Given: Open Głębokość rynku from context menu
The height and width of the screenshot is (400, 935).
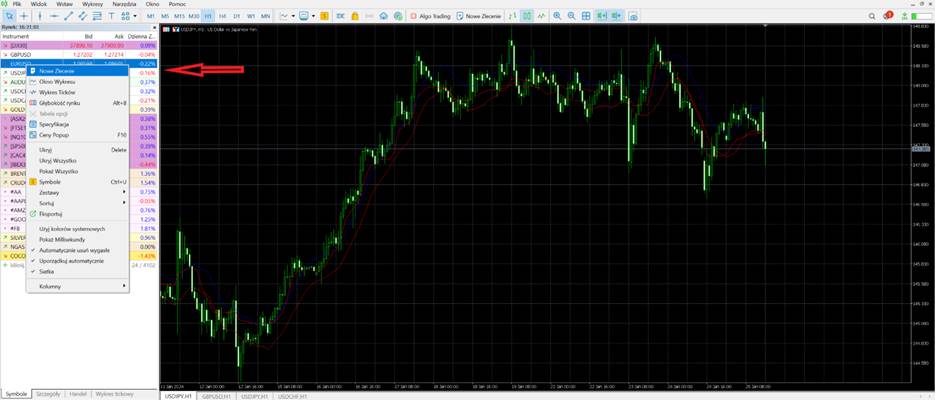Looking at the screenshot, I should (78, 103).
